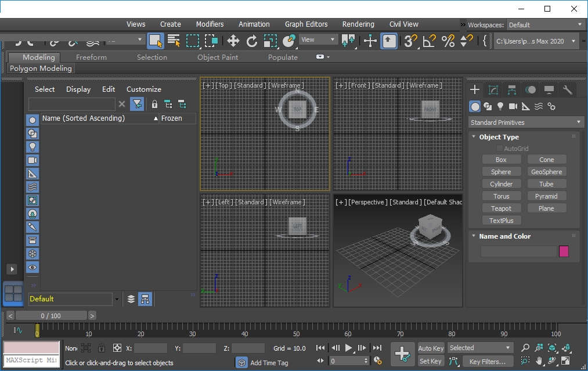Click the Set Keys plus icon
The image size is (588, 371).
click(x=402, y=354)
